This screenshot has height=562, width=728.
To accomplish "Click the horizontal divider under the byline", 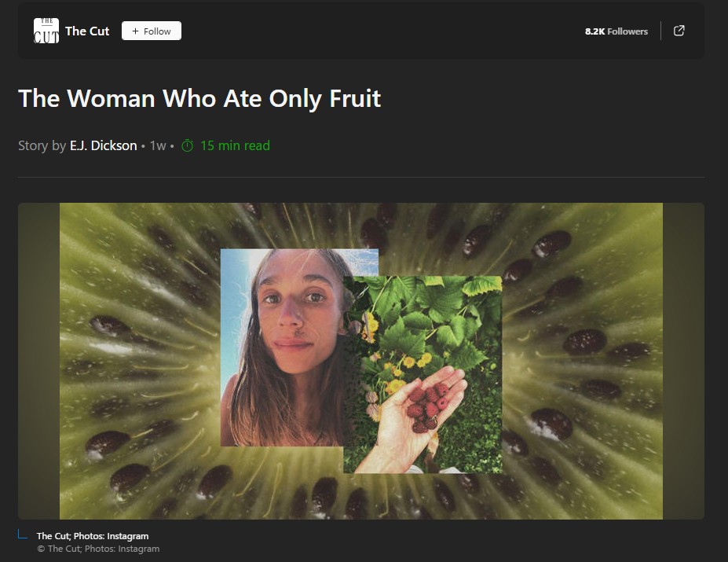I will [x=361, y=177].
